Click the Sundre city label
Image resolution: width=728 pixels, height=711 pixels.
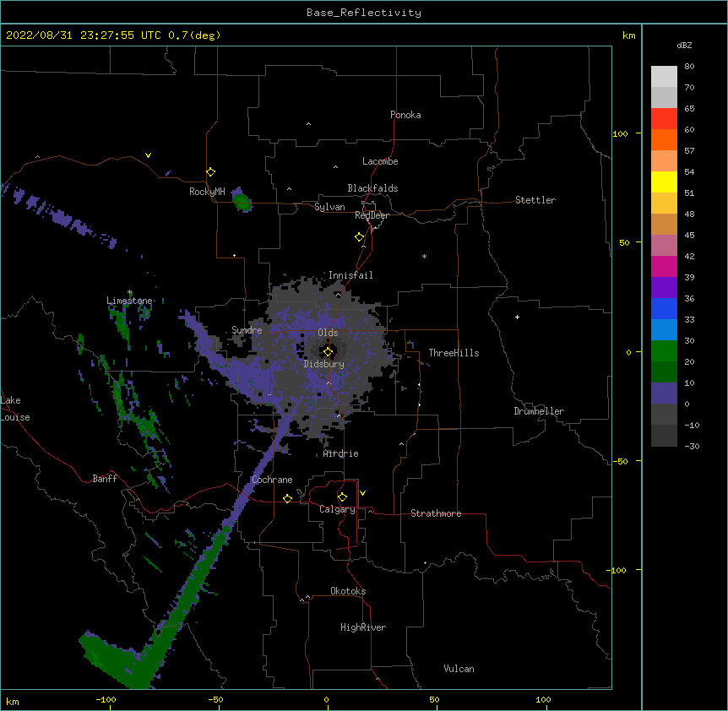pos(247,330)
